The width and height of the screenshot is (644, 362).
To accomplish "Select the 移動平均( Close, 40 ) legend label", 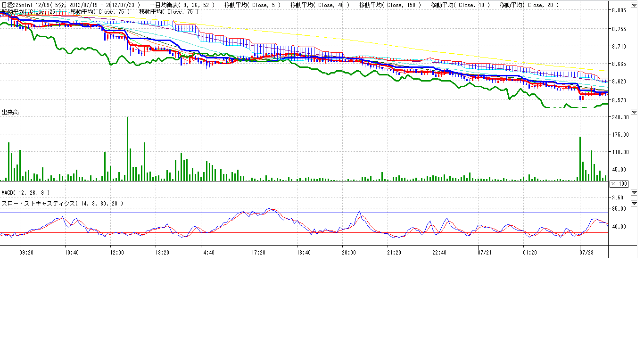I will click(320, 5).
